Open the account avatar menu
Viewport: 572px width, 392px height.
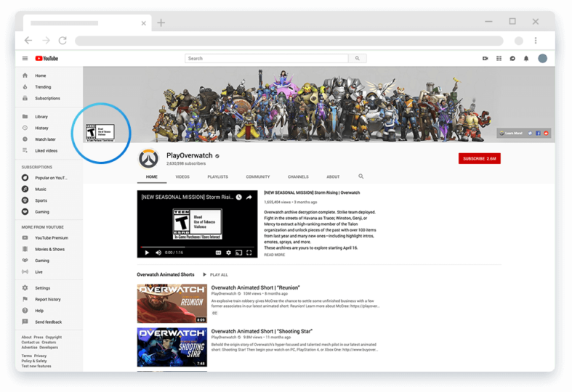542,58
